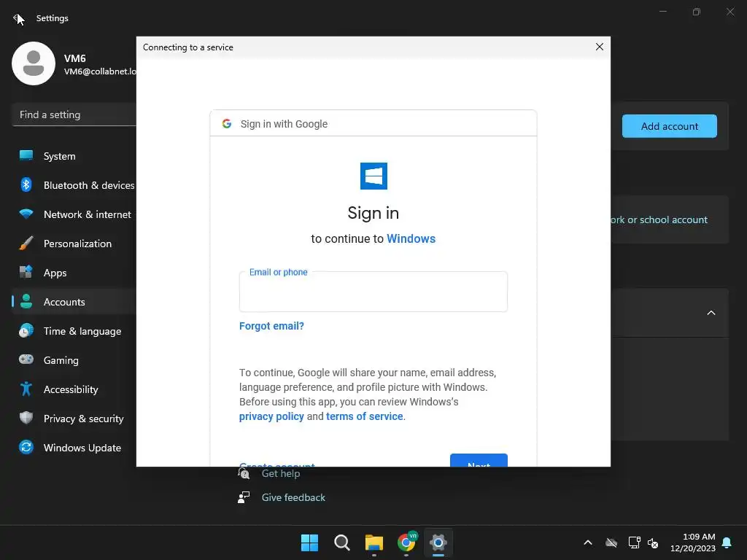
Task: Collapse the section with the up chevron
Action: pyautogui.click(x=711, y=313)
